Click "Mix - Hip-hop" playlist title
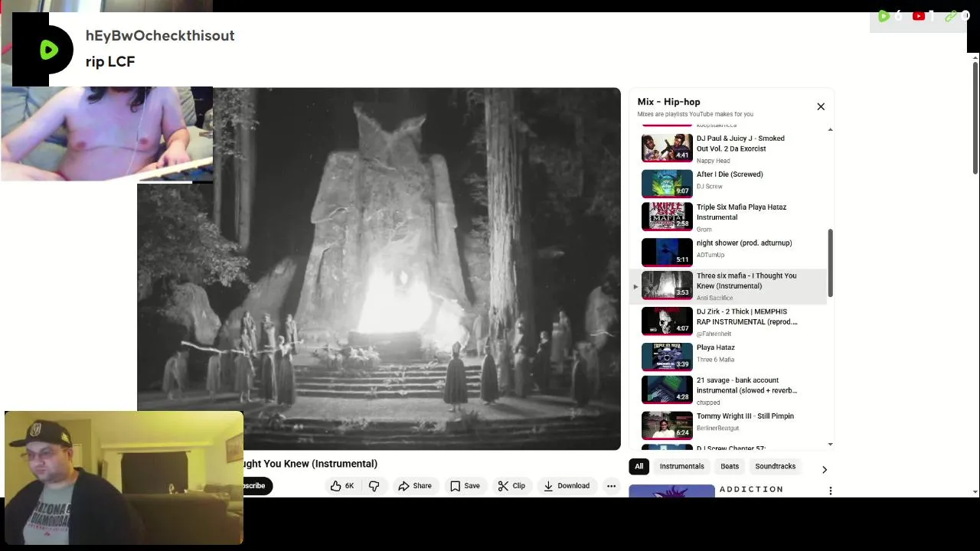This screenshot has height=551, width=980. coord(668,102)
